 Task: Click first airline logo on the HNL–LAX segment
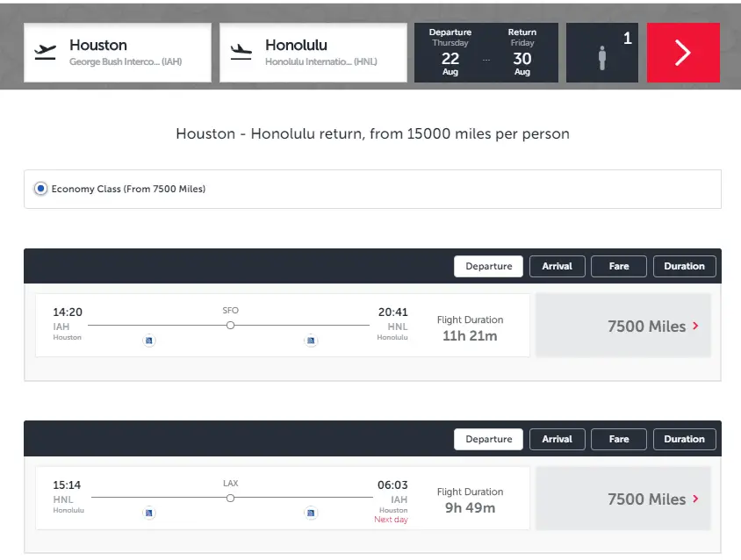[x=149, y=513]
